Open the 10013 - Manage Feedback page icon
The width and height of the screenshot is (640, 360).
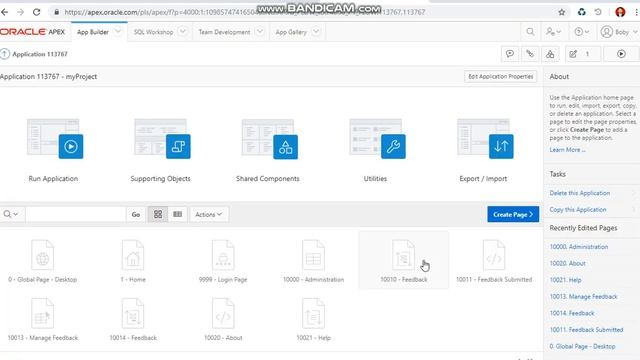pos(42,313)
